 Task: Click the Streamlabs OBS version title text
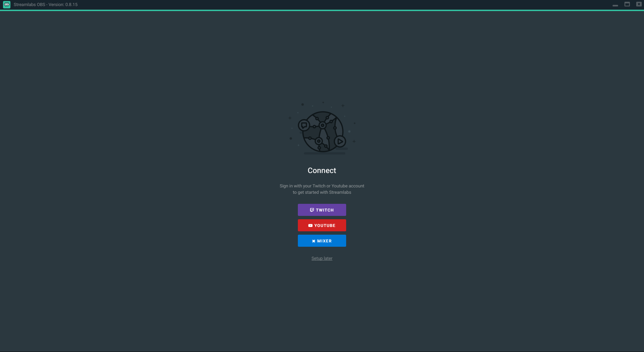pyautogui.click(x=46, y=5)
